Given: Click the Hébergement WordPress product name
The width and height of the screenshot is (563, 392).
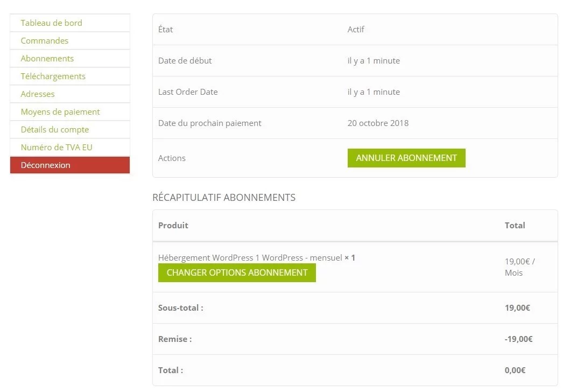Looking at the screenshot, I should (250, 257).
